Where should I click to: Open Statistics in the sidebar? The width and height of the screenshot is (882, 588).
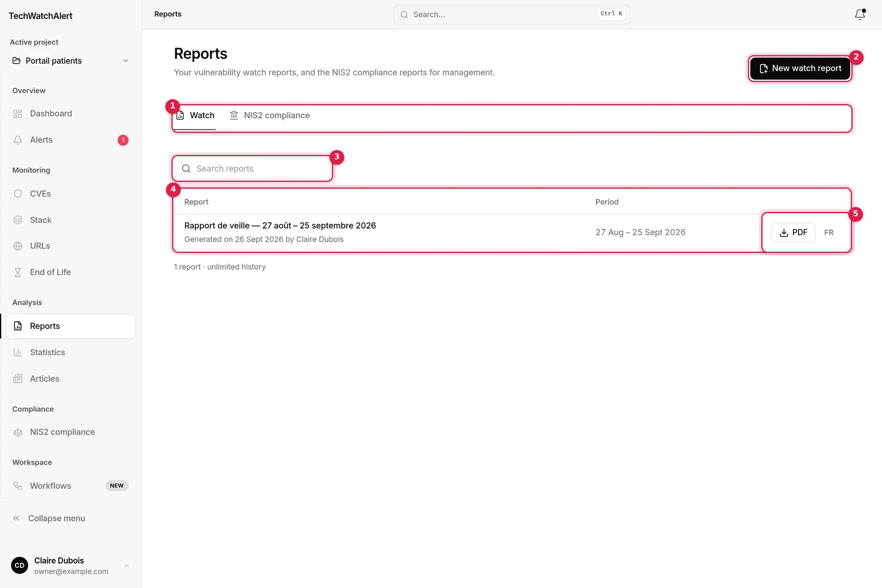[71, 352]
